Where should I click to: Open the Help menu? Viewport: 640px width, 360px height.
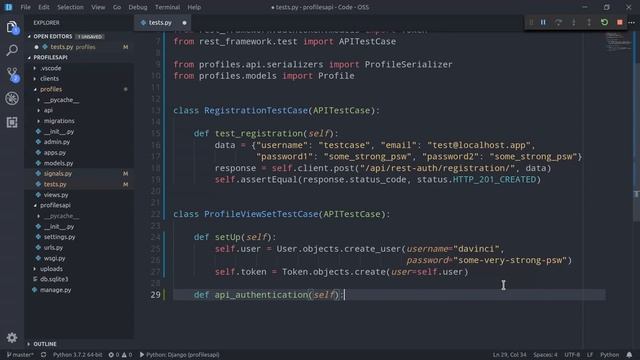(194, 7)
